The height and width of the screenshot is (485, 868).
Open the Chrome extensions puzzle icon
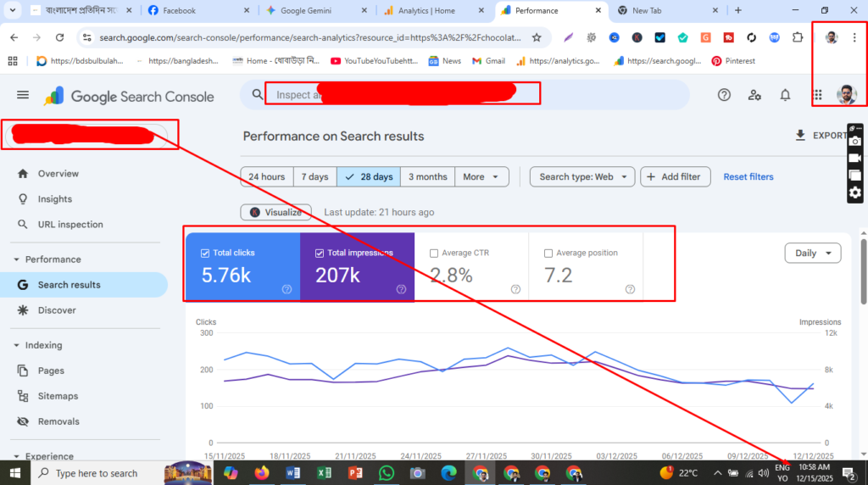tap(797, 37)
